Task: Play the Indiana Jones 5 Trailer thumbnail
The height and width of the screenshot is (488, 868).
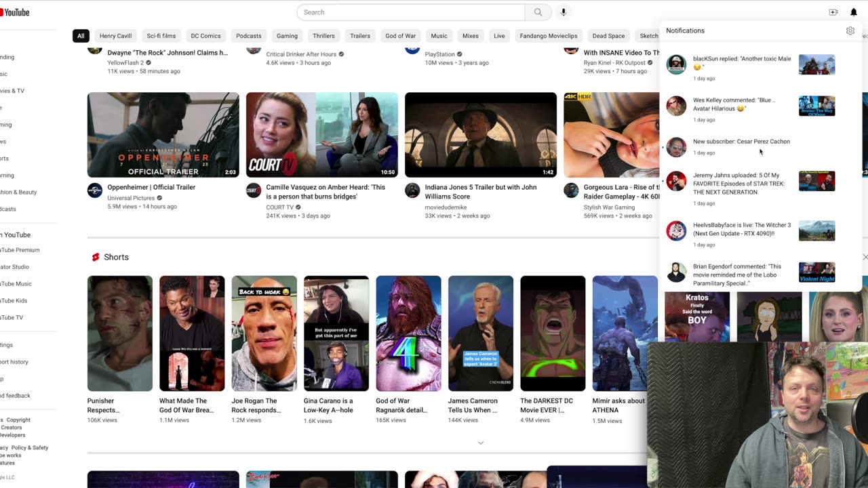Action: click(x=481, y=135)
